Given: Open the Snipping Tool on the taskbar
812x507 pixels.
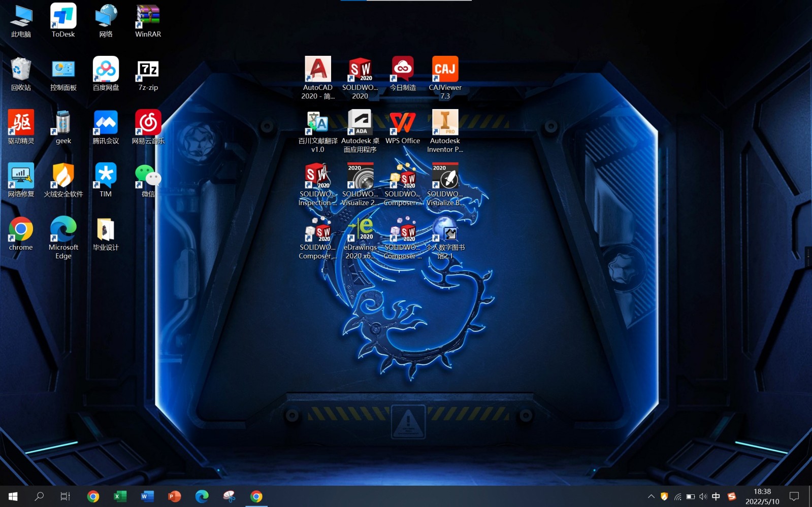Looking at the screenshot, I should 229,496.
